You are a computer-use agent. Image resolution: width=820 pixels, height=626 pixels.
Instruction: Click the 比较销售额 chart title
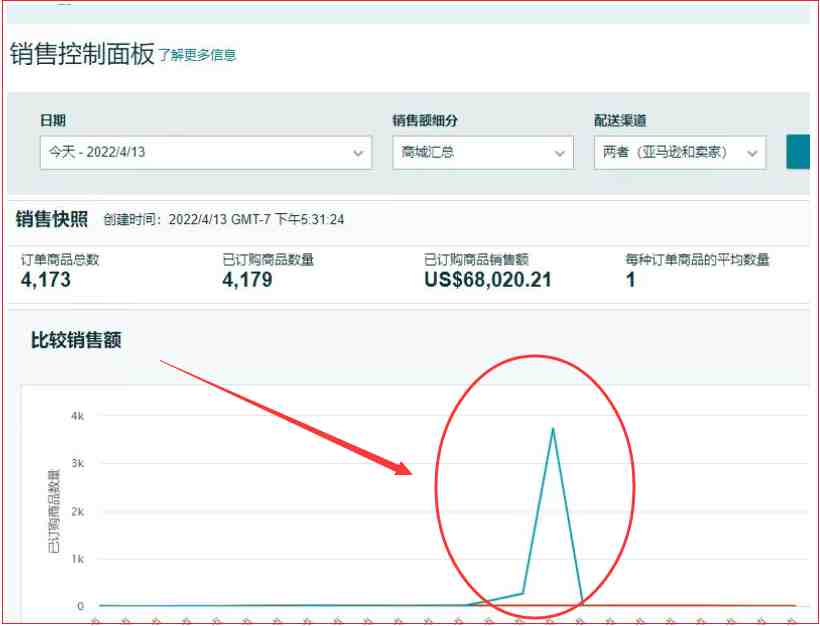(76, 340)
